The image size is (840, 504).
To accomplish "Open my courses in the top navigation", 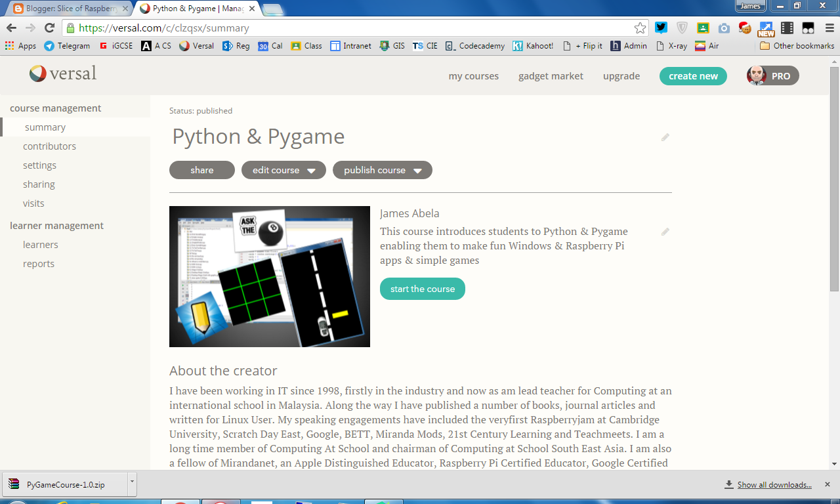I will [474, 76].
